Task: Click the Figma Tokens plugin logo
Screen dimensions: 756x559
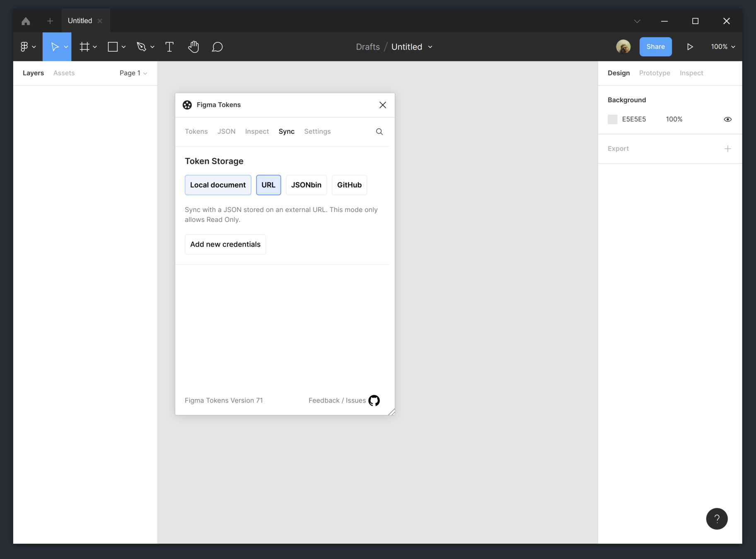Action: pos(187,105)
